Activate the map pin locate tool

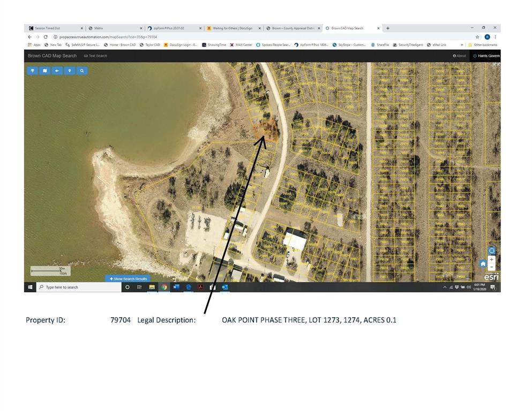point(70,71)
